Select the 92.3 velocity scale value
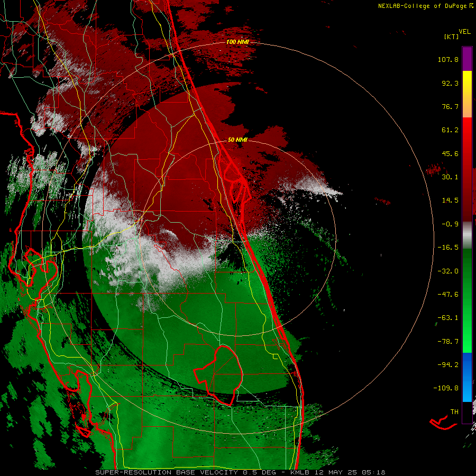Image resolution: width=476 pixels, height=476 pixels. point(450,83)
